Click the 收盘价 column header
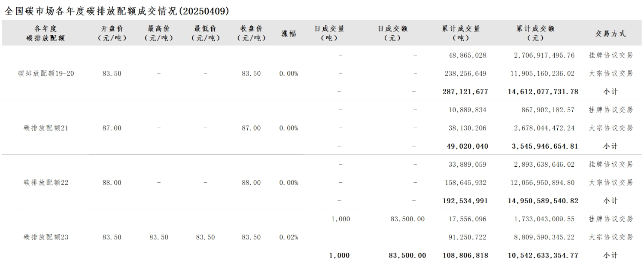This screenshot has width=644, height=263. [251, 33]
